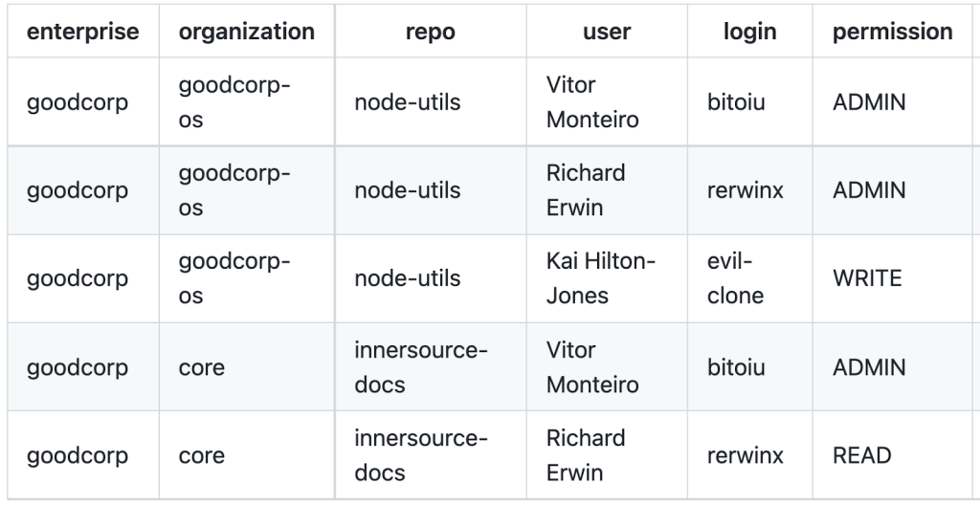
Task: Click the "login" column header
Action: (x=749, y=32)
